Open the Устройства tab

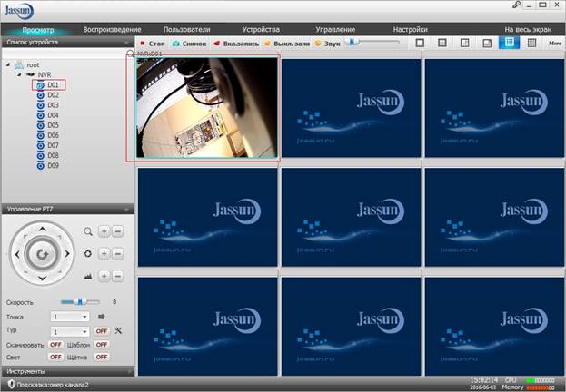click(x=261, y=30)
